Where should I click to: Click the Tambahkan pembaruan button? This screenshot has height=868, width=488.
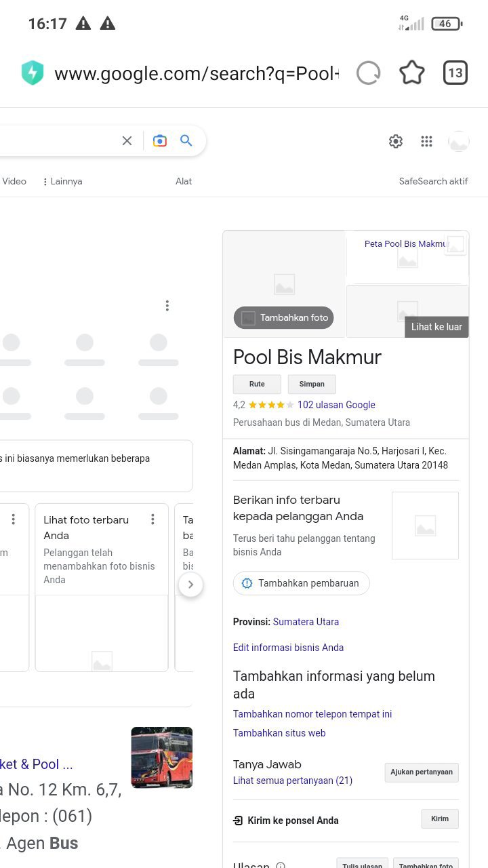point(302,583)
